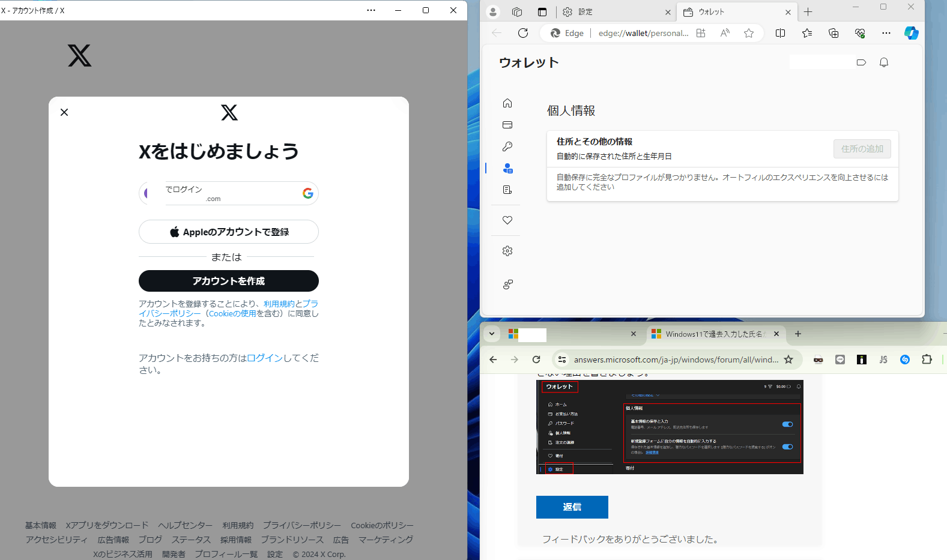The width and height of the screenshot is (947, 560).
Task: Open the wallet settings screenshot image
Action: coord(670,427)
